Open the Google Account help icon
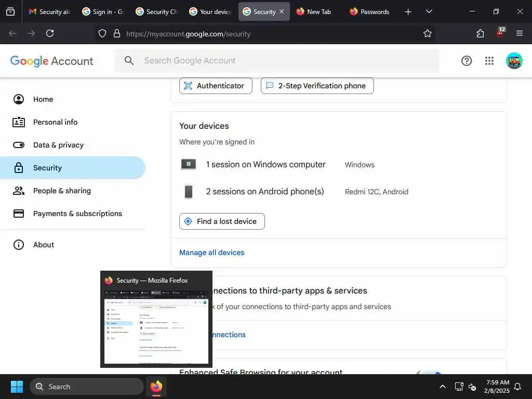This screenshot has width=532, height=399. 467,61
